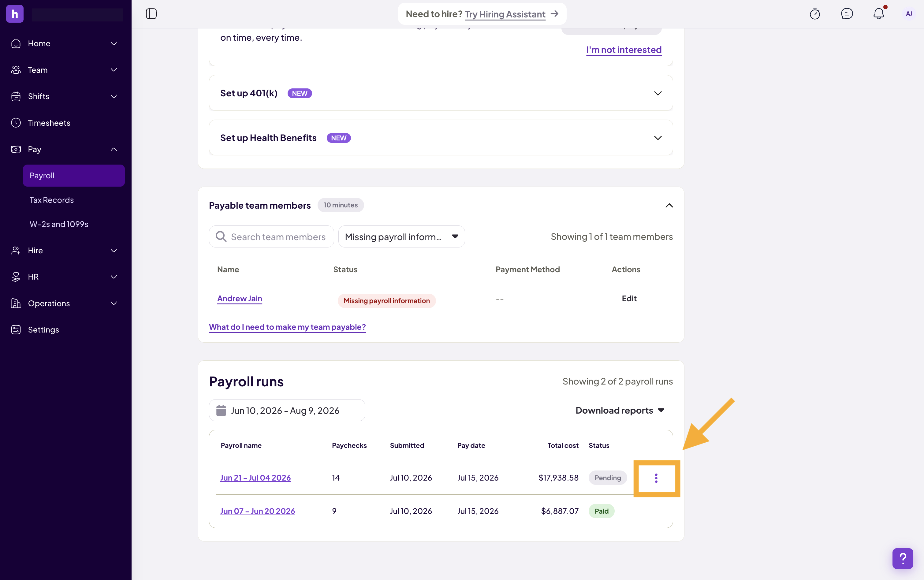Open Tax Records in the sidebar
The width and height of the screenshot is (924, 580).
coord(51,200)
